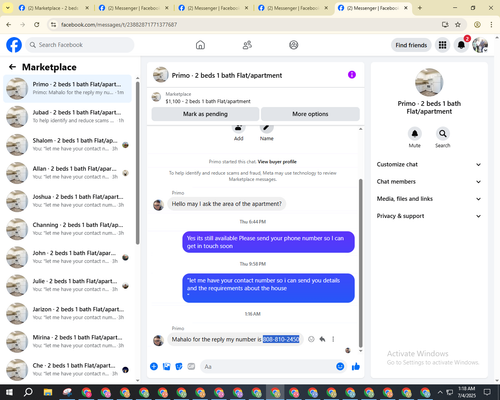Open the Windows notification center icon
Image resolution: width=500 pixels, height=400 pixels.
(487, 392)
